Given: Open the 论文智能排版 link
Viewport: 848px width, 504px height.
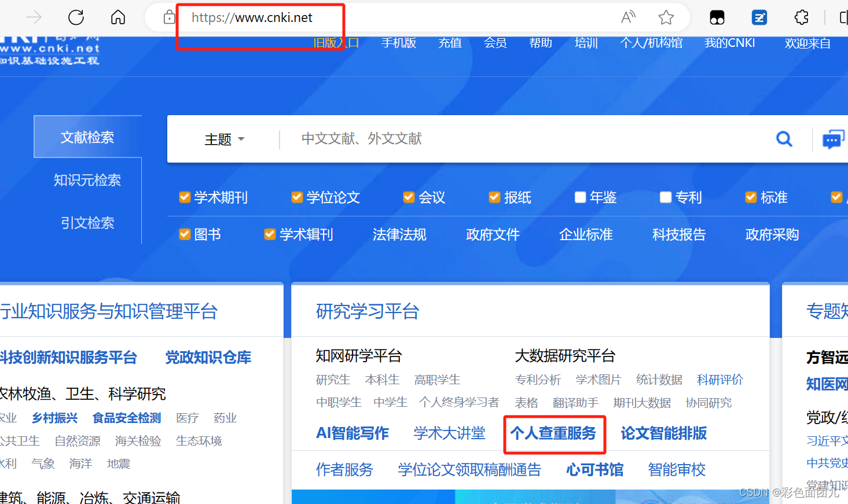Looking at the screenshot, I should (x=664, y=433).
